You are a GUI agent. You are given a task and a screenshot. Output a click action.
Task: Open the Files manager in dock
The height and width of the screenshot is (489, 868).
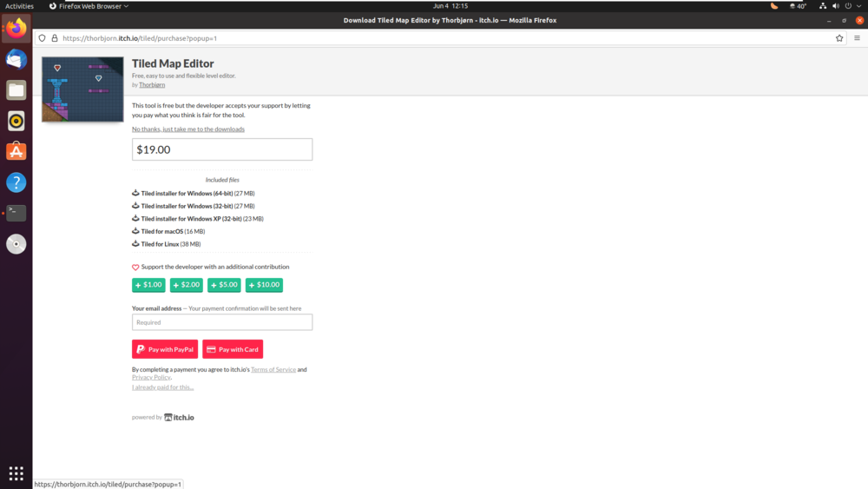coord(16,90)
